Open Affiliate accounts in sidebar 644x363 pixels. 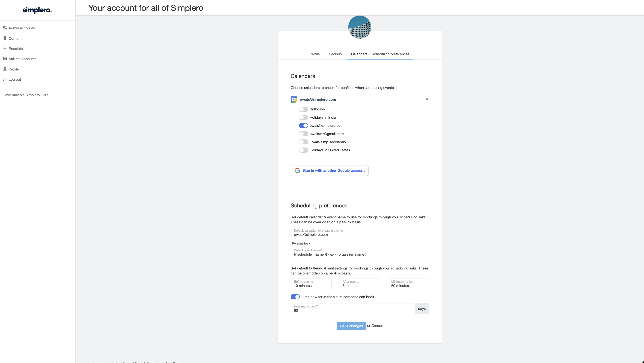pyautogui.click(x=22, y=59)
